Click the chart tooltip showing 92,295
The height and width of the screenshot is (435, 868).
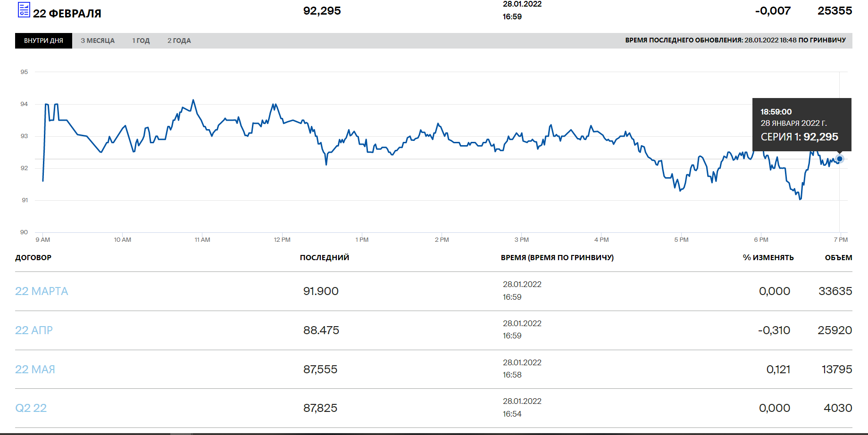click(x=801, y=124)
